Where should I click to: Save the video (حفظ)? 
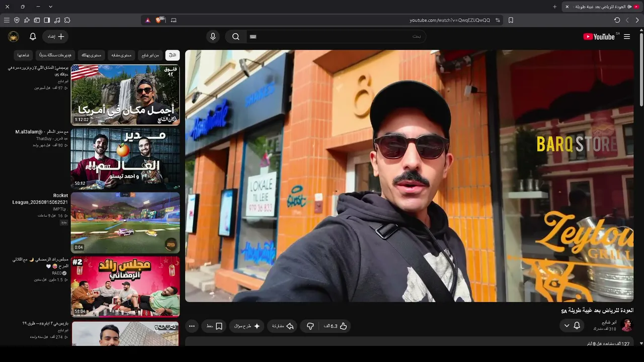point(214,326)
